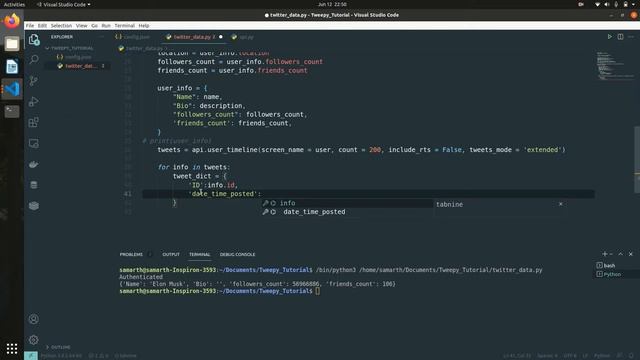Accept the 'date_time_posted' autocomplete suggestion
Image resolution: width=640 pixels, height=360 pixels.
point(347,212)
